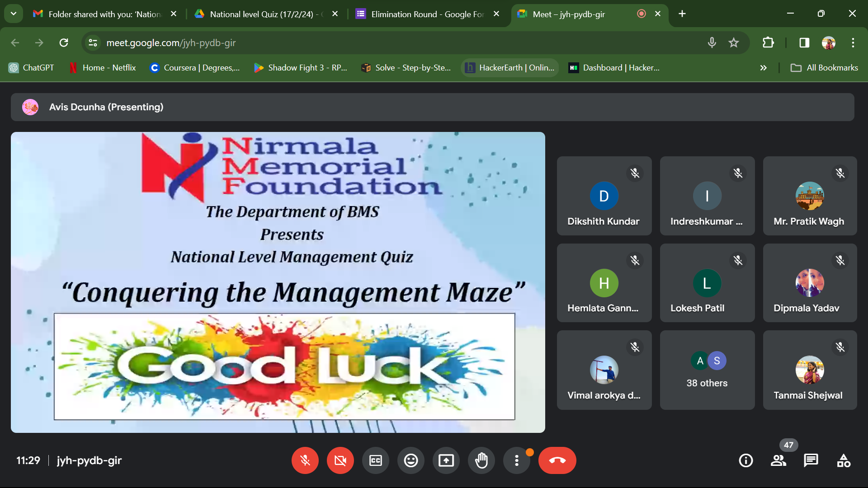Open the HackerEarth bookmark
Screen dimensions: 868x488
point(510,68)
